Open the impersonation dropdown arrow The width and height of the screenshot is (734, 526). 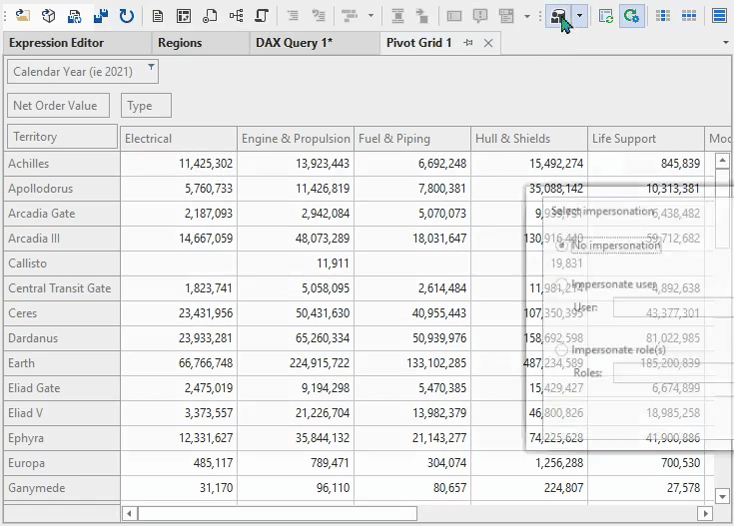point(580,16)
